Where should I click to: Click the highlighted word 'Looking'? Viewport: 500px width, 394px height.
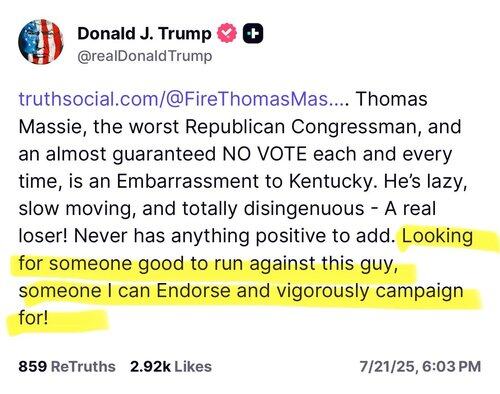pyautogui.click(x=437, y=236)
